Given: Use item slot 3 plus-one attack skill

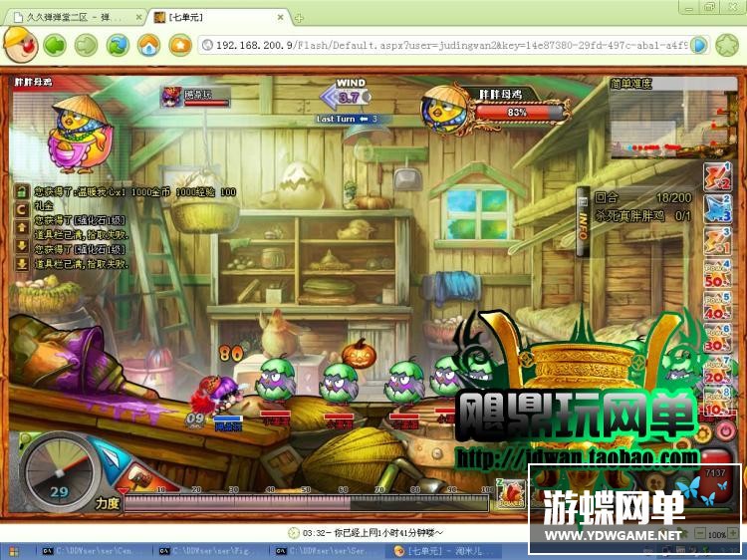Looking at the screenshot, I should [x=717, y=241].
